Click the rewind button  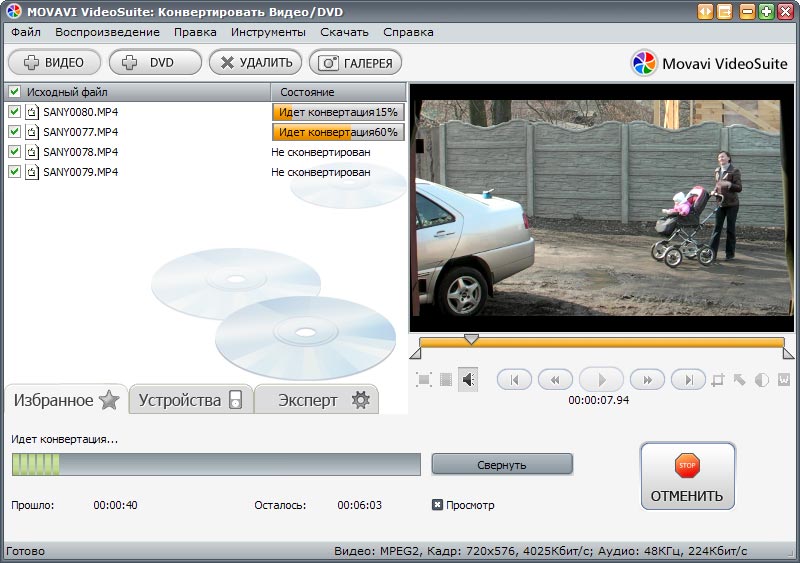[555, 380]
